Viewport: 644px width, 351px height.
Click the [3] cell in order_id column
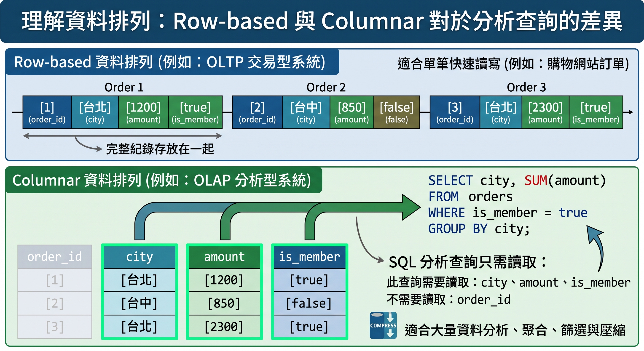tap(55, 327)
